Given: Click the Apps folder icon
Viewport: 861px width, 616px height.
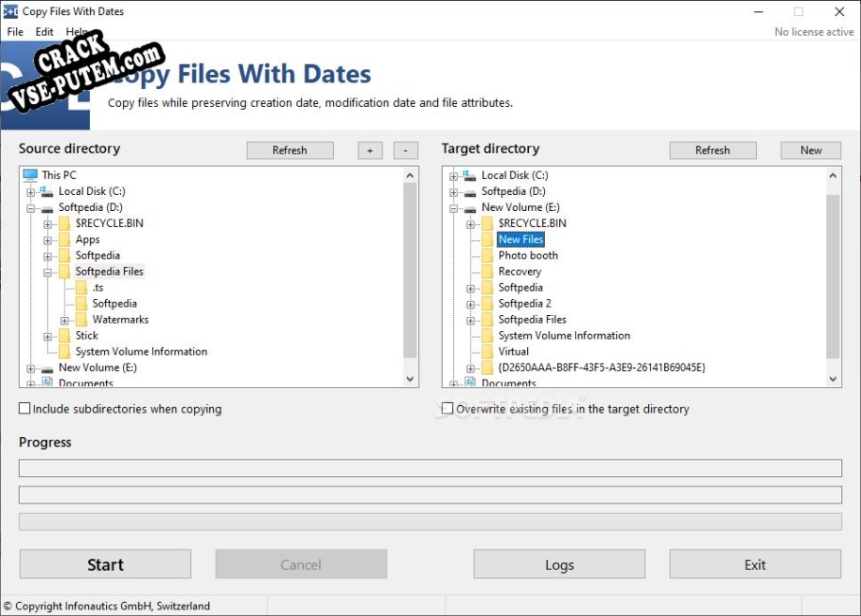Looking at the screenshot, I should [64, 239].
